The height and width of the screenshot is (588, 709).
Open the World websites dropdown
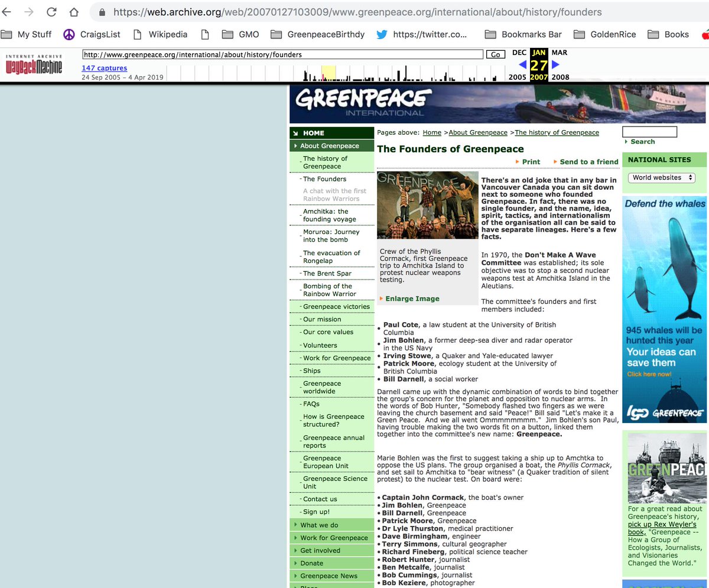[x=662, y=178]
